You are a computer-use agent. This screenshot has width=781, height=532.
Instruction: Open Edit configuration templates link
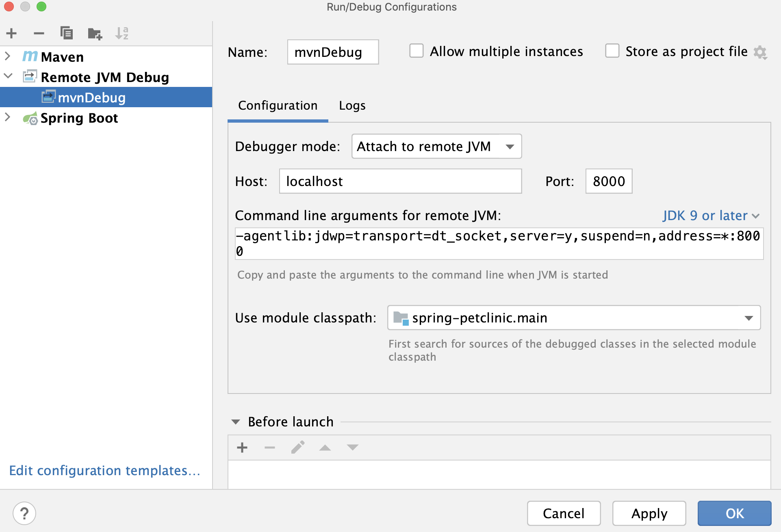(x=104, y=470)
